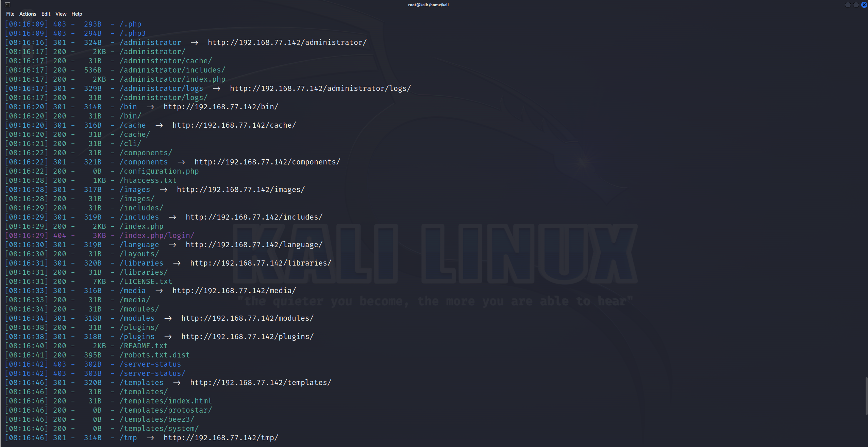
Task: Click the administrator/logs/ redirect URL
Action: coord(320,89)
